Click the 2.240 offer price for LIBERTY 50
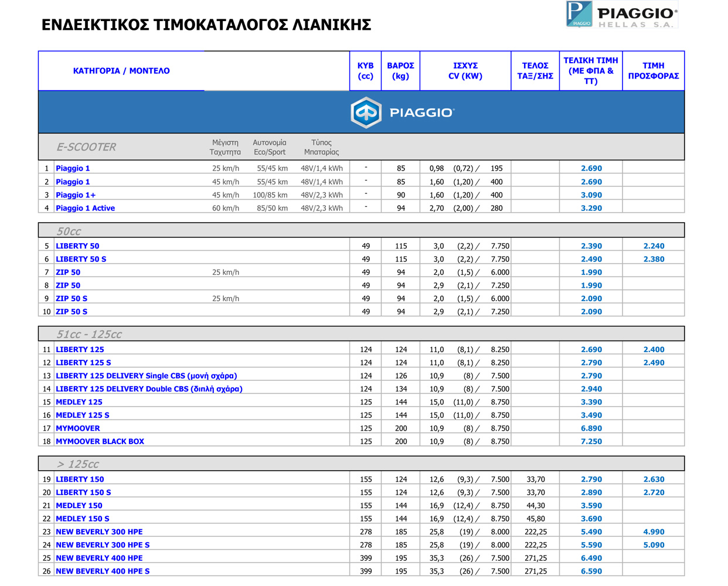The width and height of the screenshot is (728, 586). coord(654,246)
